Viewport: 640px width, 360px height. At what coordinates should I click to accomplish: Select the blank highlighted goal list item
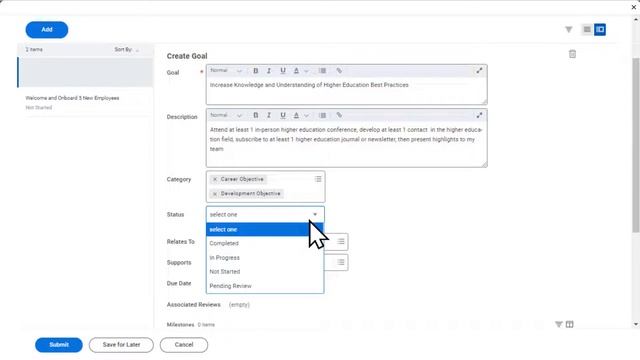[86, 72]
